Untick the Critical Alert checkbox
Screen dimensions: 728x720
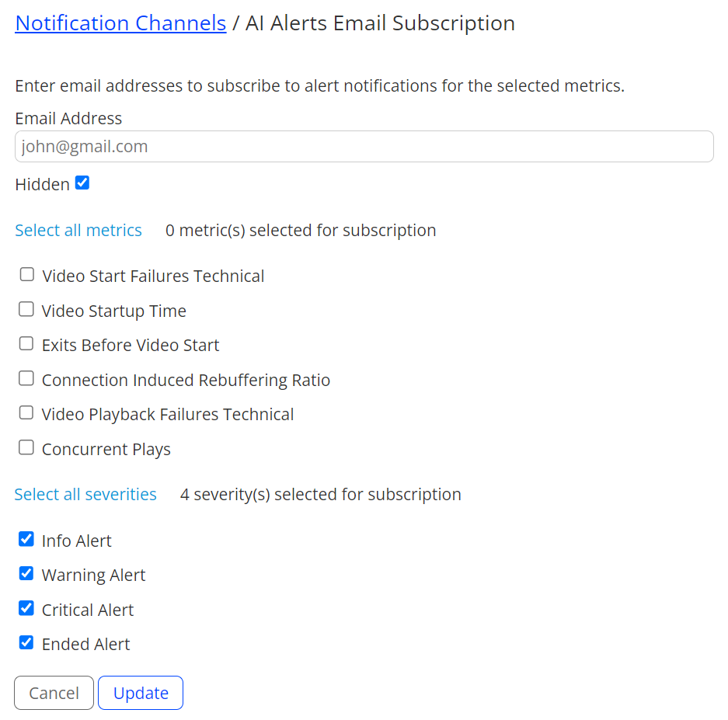[26, 608]
